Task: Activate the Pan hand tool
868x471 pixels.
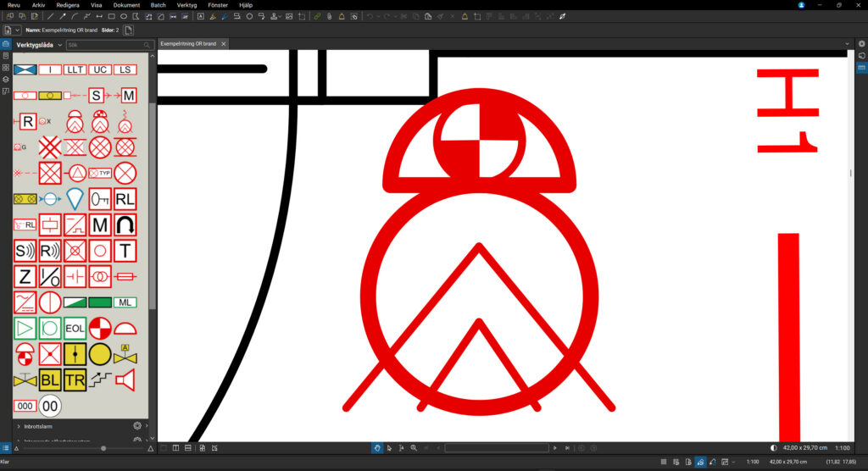Action: pyautogui.click(x=377, y=448)
